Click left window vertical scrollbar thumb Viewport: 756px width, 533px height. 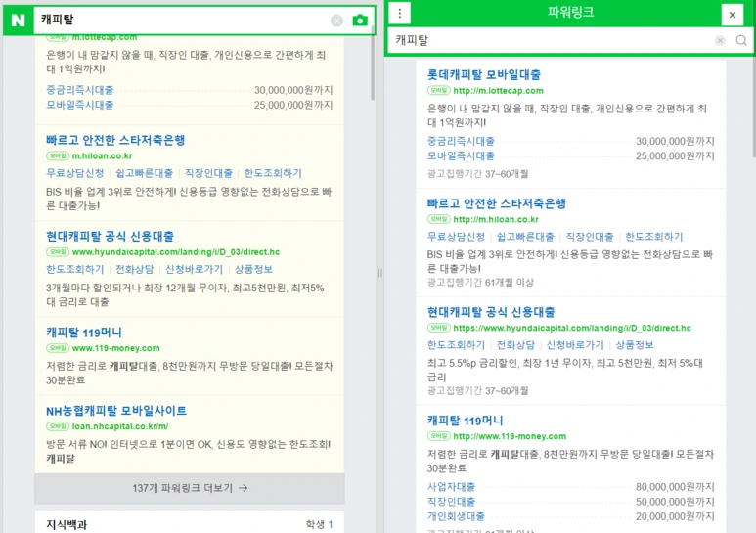[373, 63]
